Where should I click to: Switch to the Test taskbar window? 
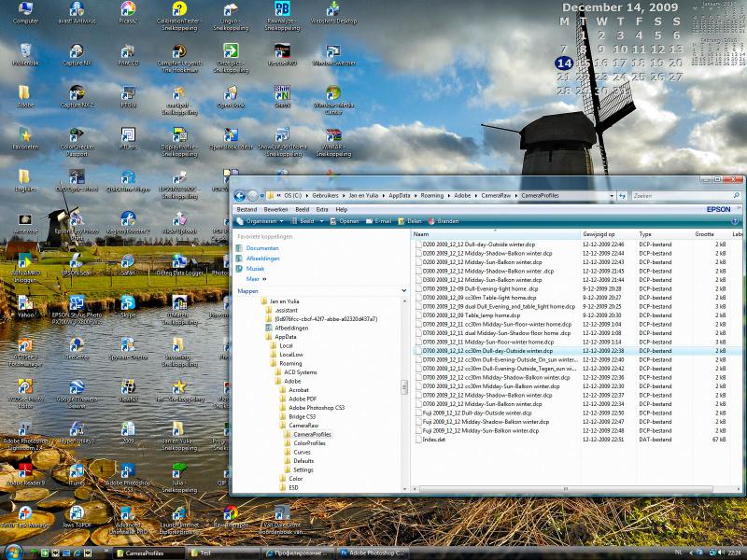point(222,553)
